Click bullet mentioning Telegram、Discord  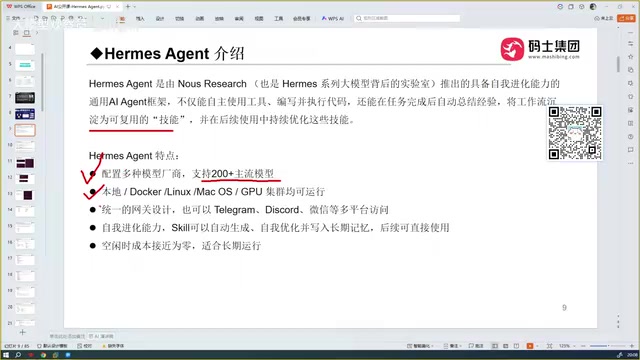click(x=245, y=210)
